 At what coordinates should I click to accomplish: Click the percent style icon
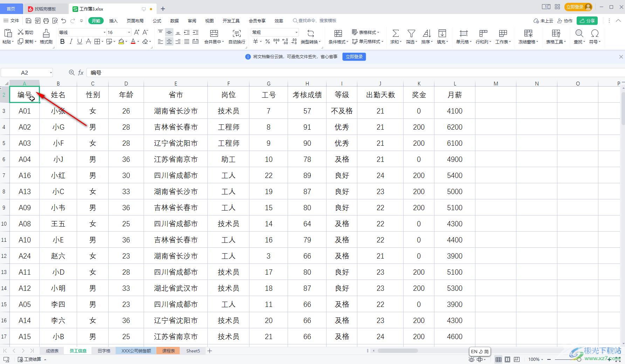pos(267,42)
